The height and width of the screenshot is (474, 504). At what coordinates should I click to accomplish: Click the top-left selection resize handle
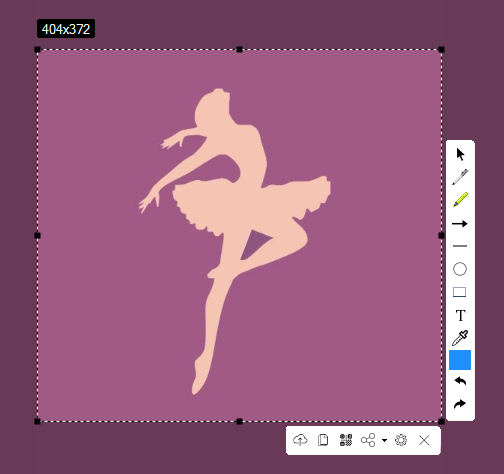click(x=37, y=50)
